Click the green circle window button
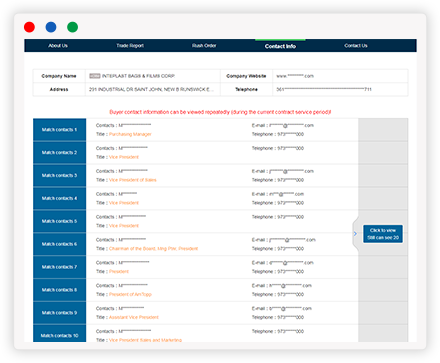This screenshot has height=363, width=440. 72,27
